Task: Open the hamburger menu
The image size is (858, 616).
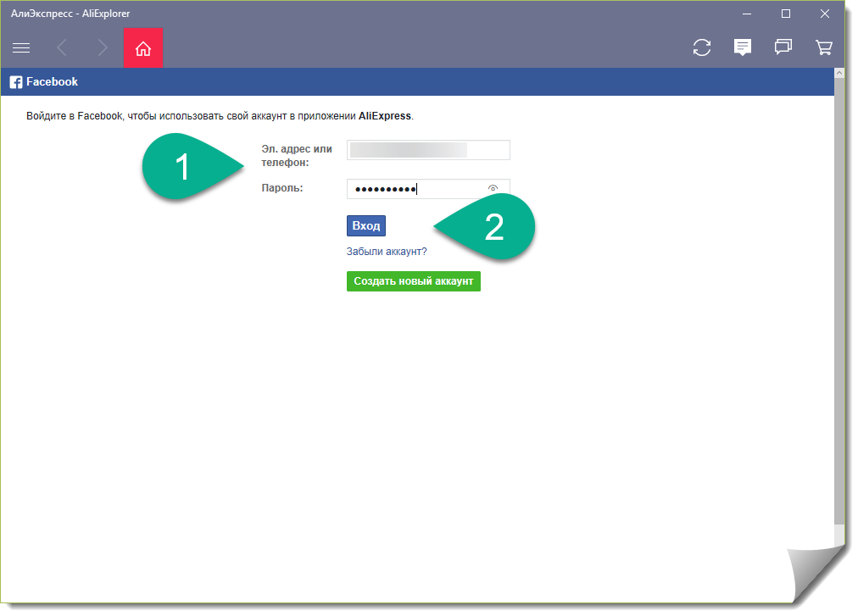Action: (21, 48)
